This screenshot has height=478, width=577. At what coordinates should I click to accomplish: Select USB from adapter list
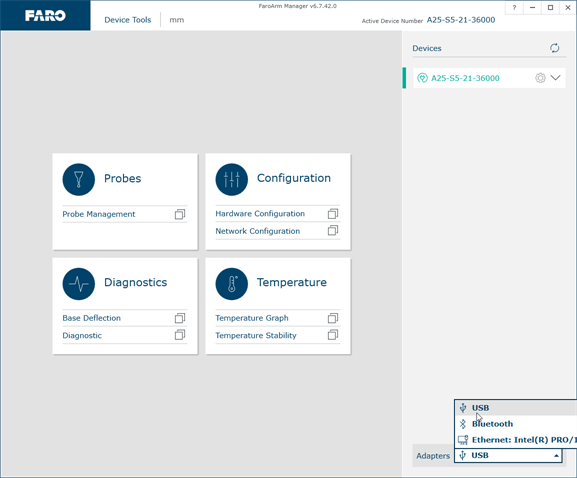tap(516, 408)
